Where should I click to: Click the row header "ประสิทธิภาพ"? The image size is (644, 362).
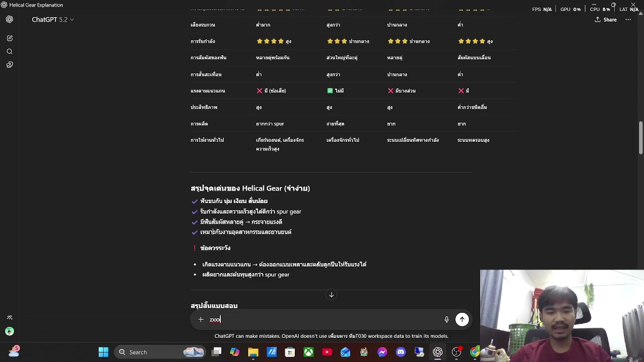pyautogui.click(x=204, y=108)
